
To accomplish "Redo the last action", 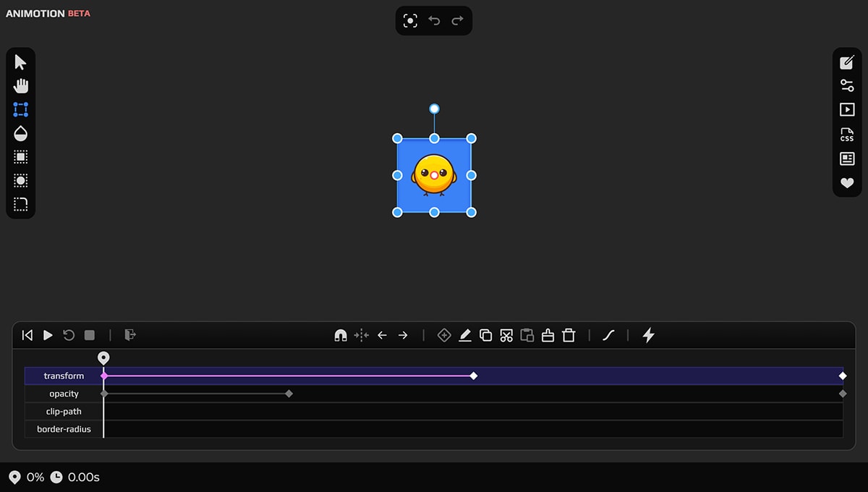I will point(457,20).
